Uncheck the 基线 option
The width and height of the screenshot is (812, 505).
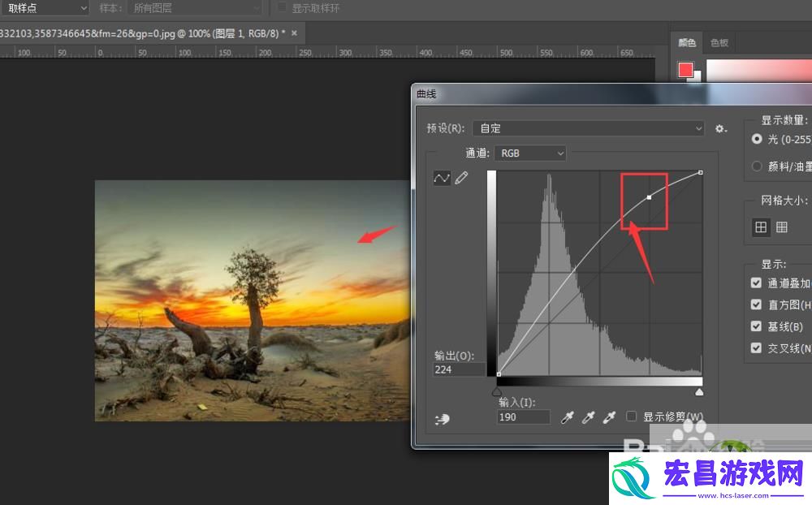[756, 326]
